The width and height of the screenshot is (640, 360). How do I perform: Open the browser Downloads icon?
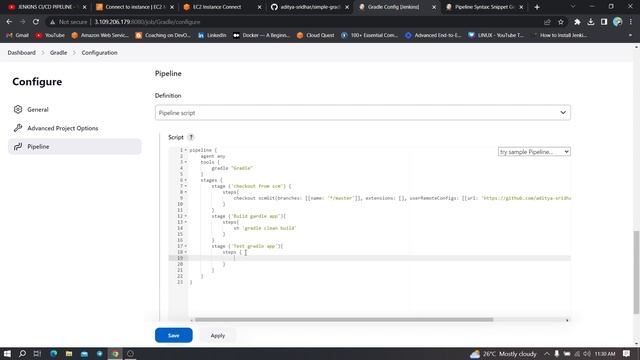591,22
